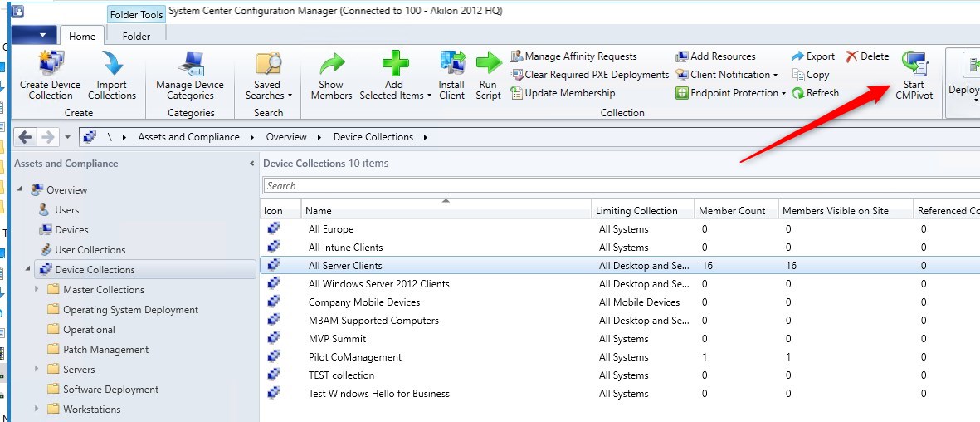Viewport: 980px width, 422px height.
Task: Collapse Assets and Compliance pane arrow
Action: [x=252, y=164]
